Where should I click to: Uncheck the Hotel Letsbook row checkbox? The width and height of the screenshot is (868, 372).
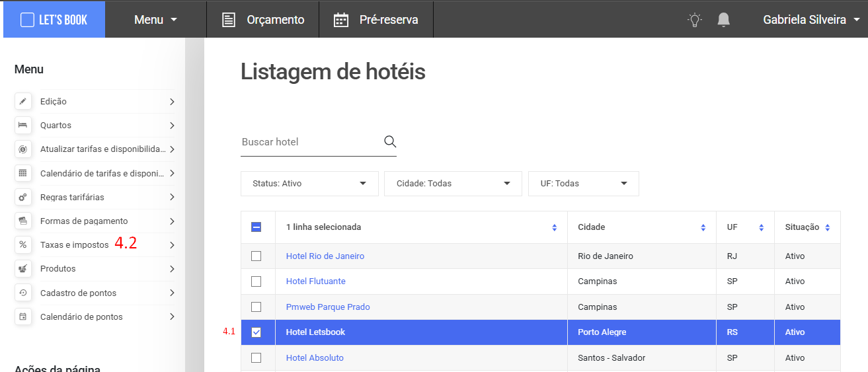256,332
